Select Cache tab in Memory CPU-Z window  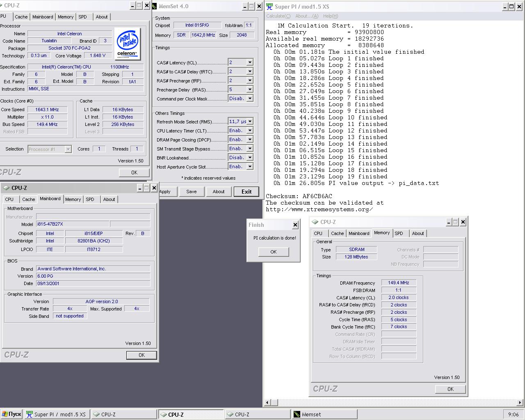[x=337, y=233]
